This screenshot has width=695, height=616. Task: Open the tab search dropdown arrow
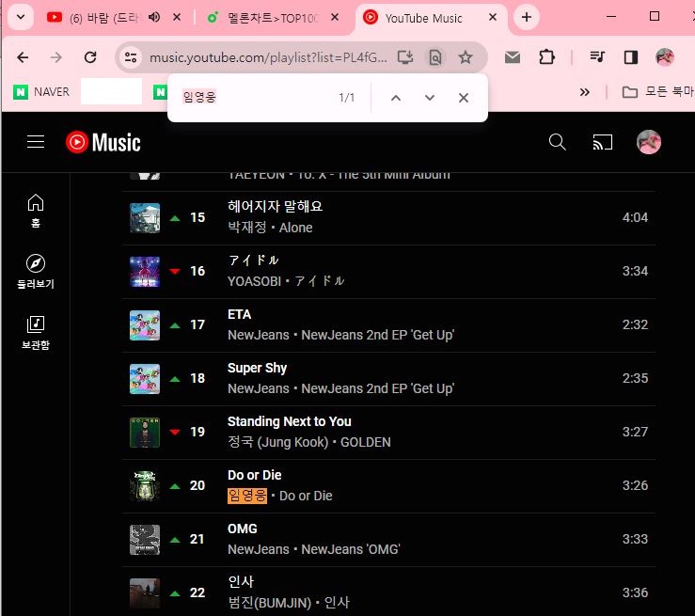[21, 17]
